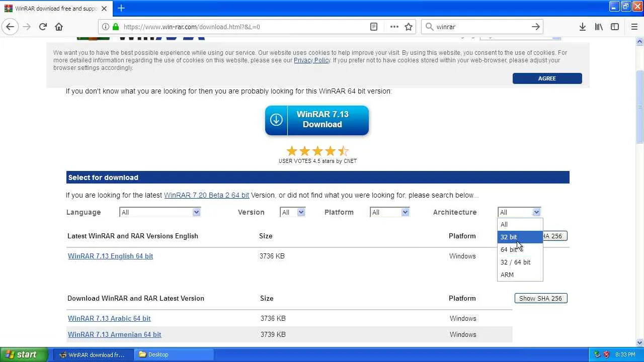Click the 8:33 PM system clock
The image size is (644, 362).
(625, 354)
